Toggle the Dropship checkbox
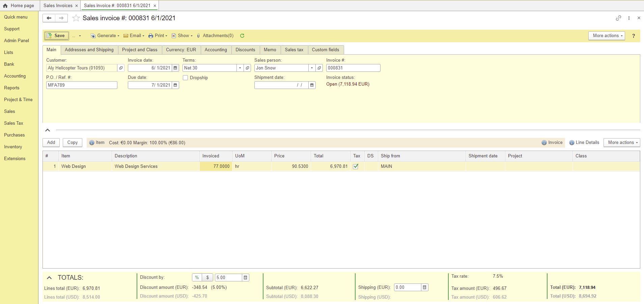 coord(185,78)
